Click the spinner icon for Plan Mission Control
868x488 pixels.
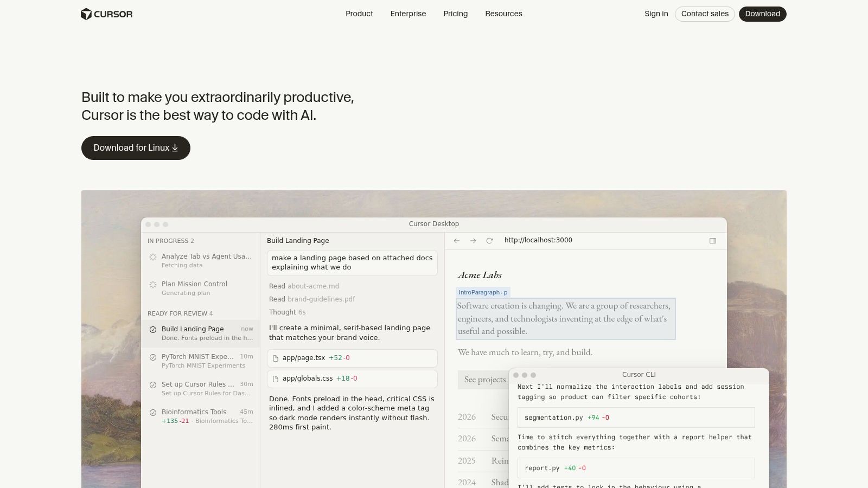click(x=153, y=285)
